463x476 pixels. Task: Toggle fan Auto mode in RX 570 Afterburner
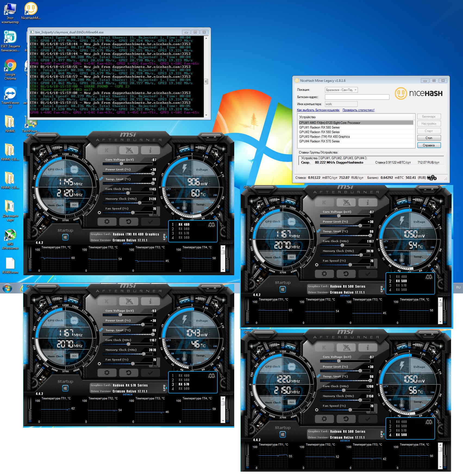[x=155, y=366]
